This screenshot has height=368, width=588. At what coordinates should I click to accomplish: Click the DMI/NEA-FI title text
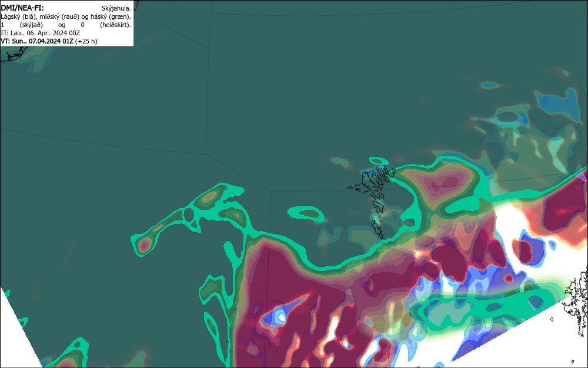pyautogui.click(x=22, y=8)
